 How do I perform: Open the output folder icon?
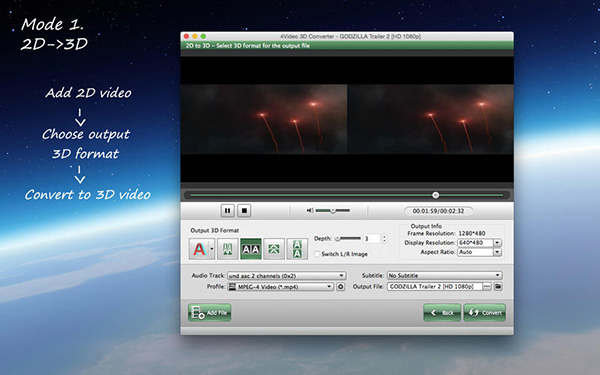498,287
